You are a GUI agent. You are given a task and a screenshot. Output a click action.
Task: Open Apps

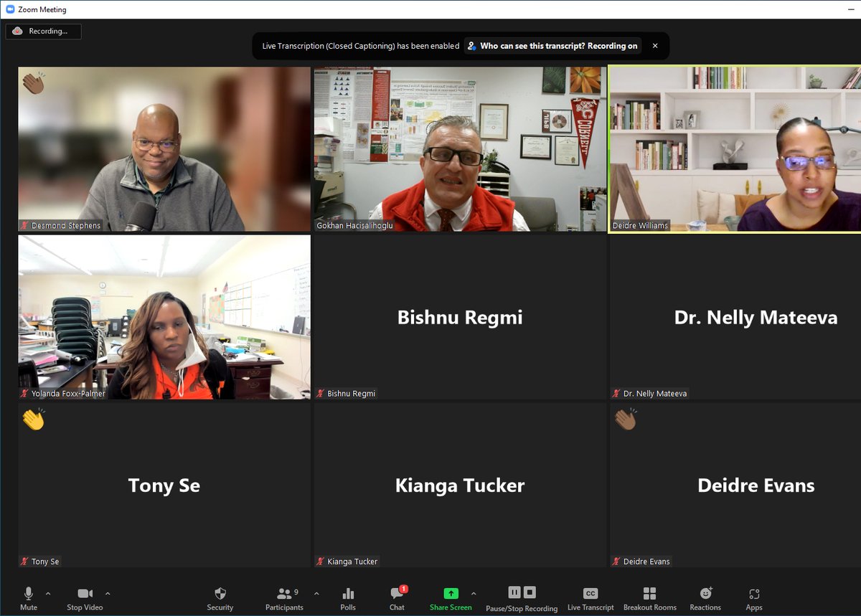(754, 598)
